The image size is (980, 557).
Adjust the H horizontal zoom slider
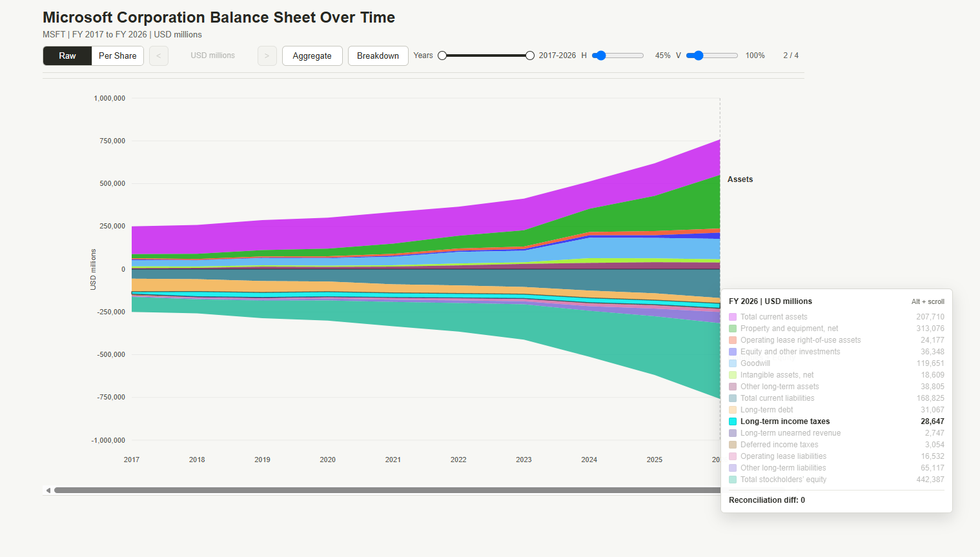[x=618, y=56]
